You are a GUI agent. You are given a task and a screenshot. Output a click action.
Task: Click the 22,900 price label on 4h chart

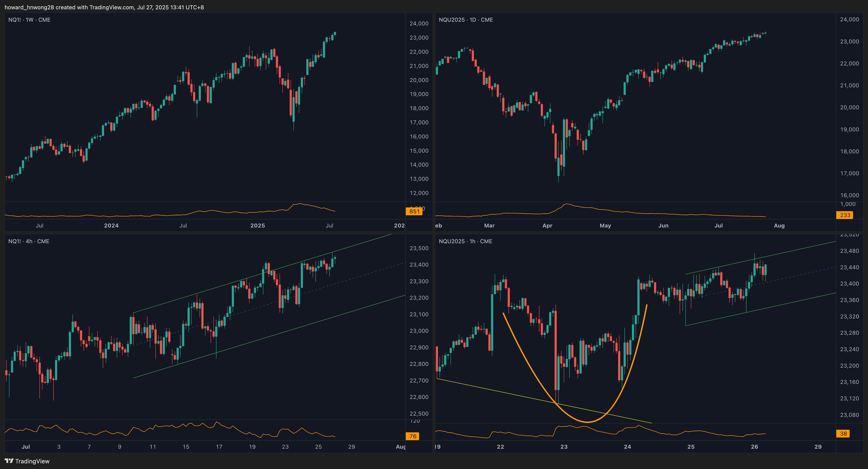pyautogui.click(x=419, y=347)
